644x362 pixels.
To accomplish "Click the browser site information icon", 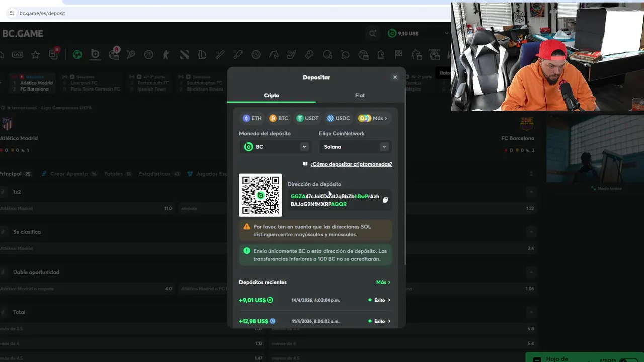I will coord(12,13).
